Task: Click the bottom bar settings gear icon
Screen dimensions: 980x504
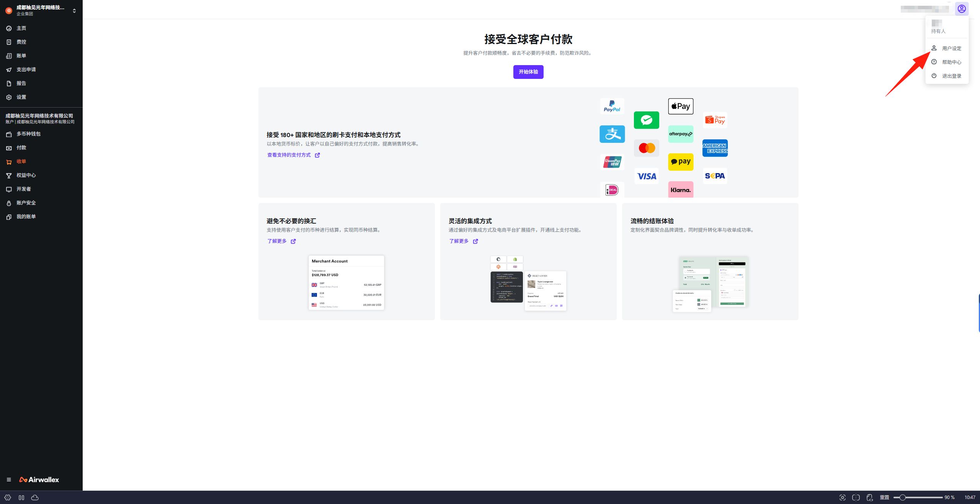Action: click(x=8, y=497)
